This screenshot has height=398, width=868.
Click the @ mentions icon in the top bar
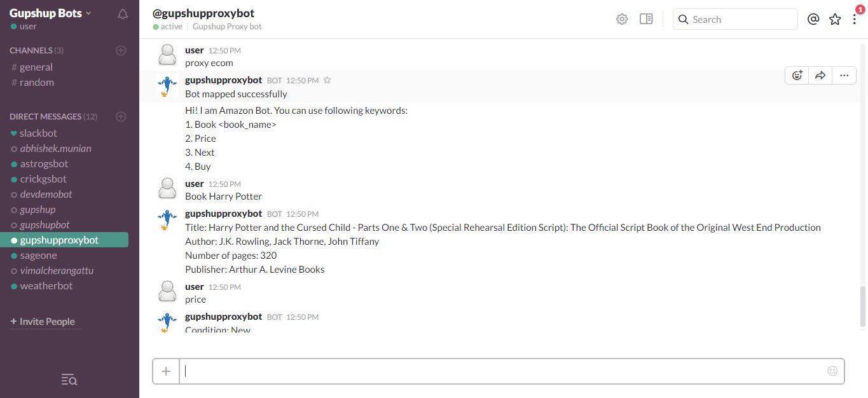click(x=813, y=19)
